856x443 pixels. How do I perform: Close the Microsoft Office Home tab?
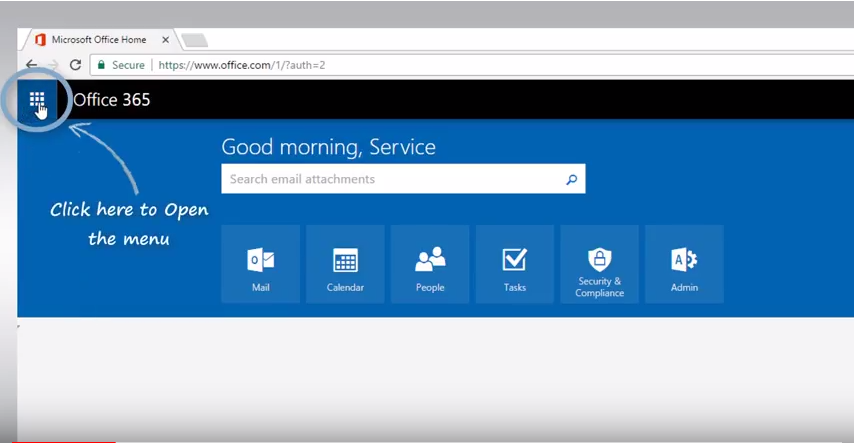click(x=165, y=40)
